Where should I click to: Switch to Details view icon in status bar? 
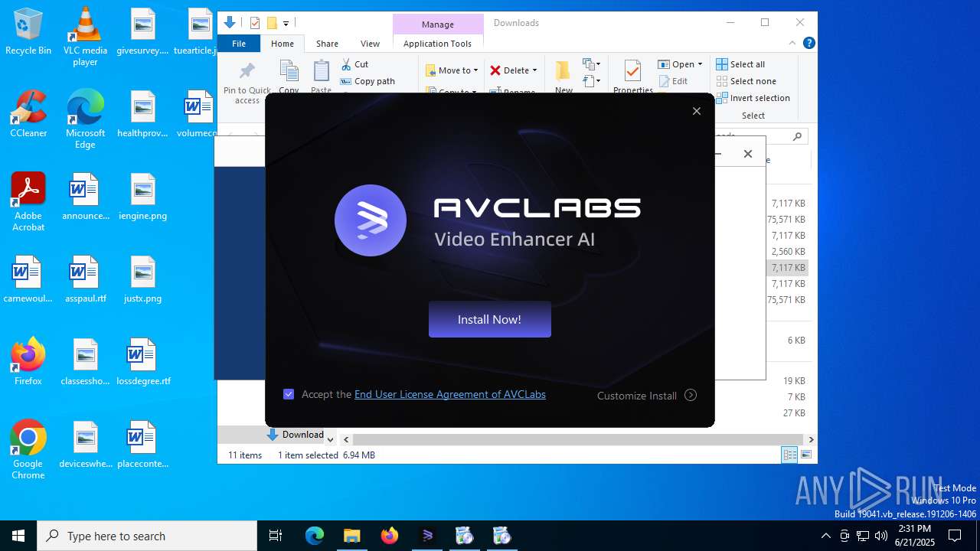point(789,455)
